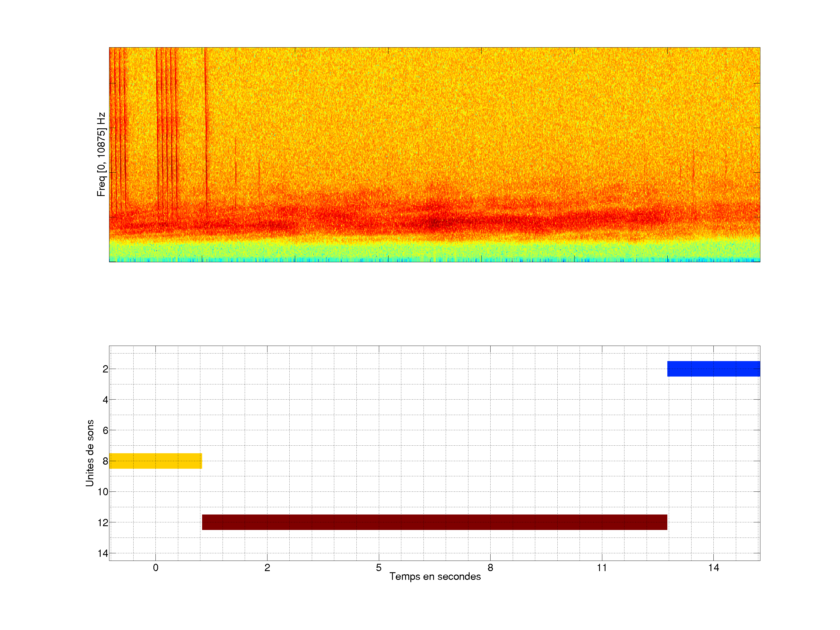Click the dark red bar at unit 12
840x630 pixels.
(x=434, y=522)
